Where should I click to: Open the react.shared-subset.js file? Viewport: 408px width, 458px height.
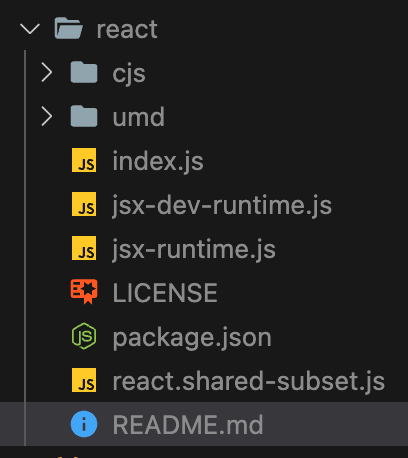point(249,382)
